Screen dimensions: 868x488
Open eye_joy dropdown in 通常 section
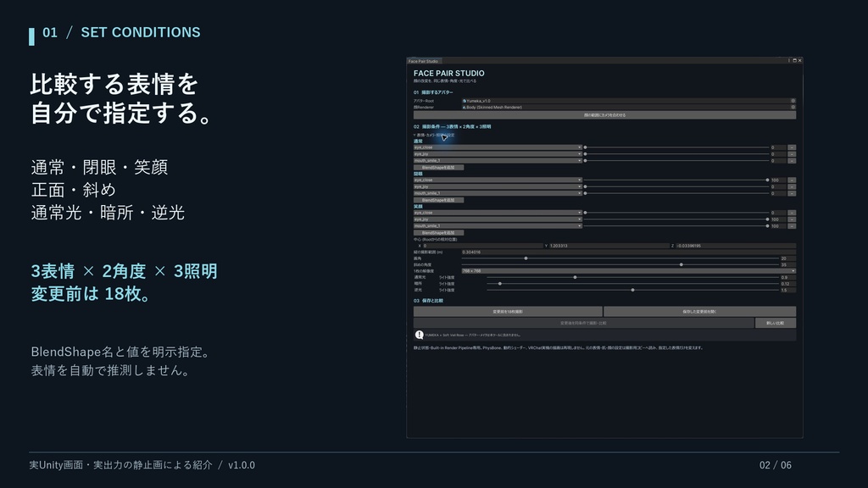[x=497, y=154]
